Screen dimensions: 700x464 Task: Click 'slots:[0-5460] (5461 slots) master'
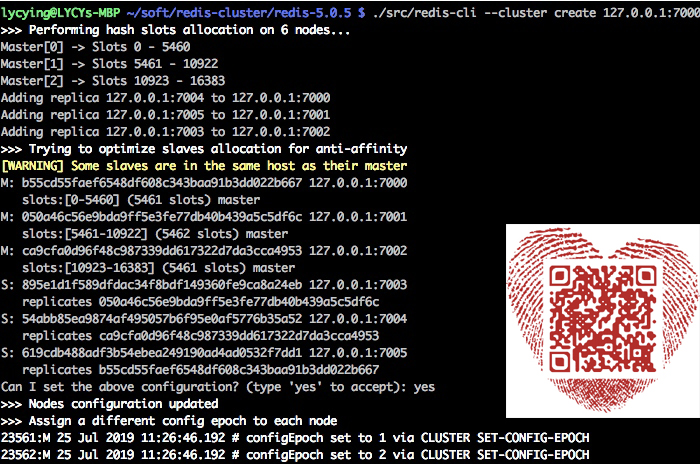(141, 200)
